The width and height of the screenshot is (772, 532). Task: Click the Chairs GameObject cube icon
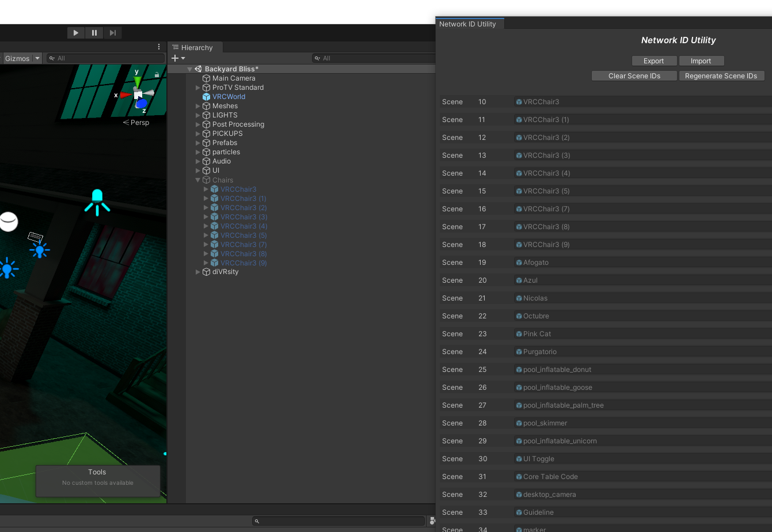pos(206,180)
